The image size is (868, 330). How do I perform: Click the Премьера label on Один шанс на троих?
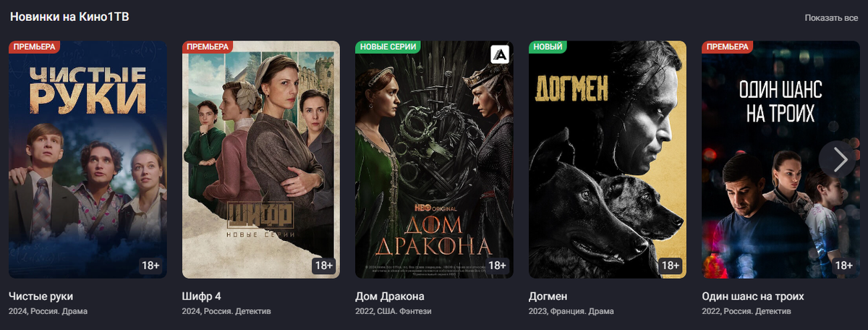click(x=728, y=46)
